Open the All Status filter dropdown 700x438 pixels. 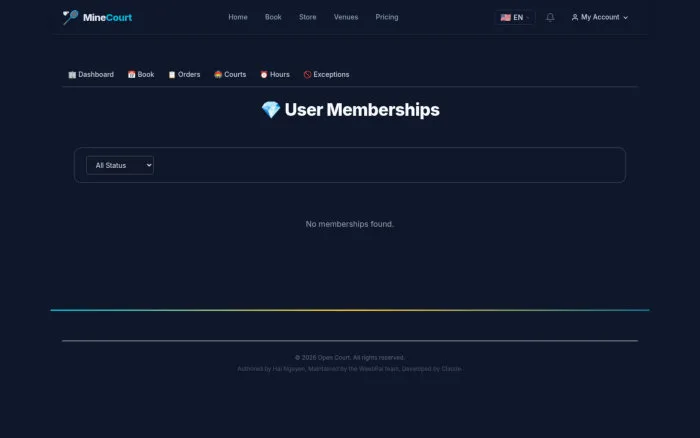[120, 165]
